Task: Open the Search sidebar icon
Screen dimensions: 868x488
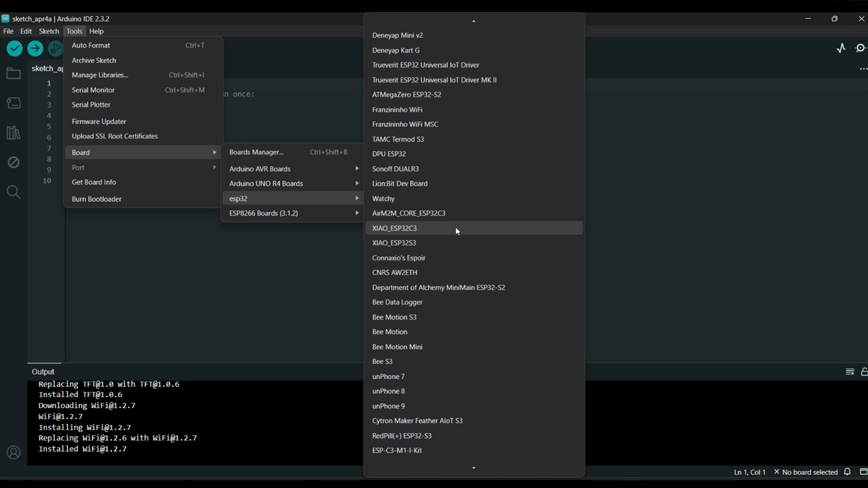Action: [x=13, y=192]
